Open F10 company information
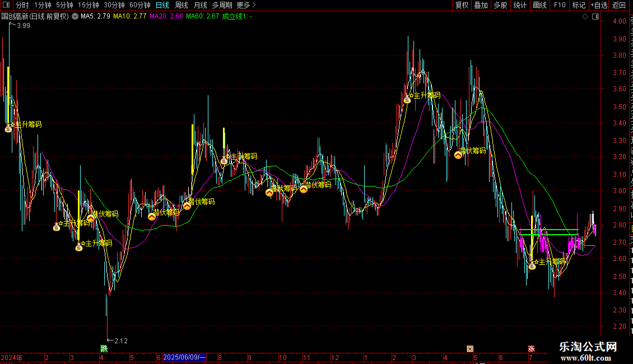633x364 pixels. click(x=560, y=5)
